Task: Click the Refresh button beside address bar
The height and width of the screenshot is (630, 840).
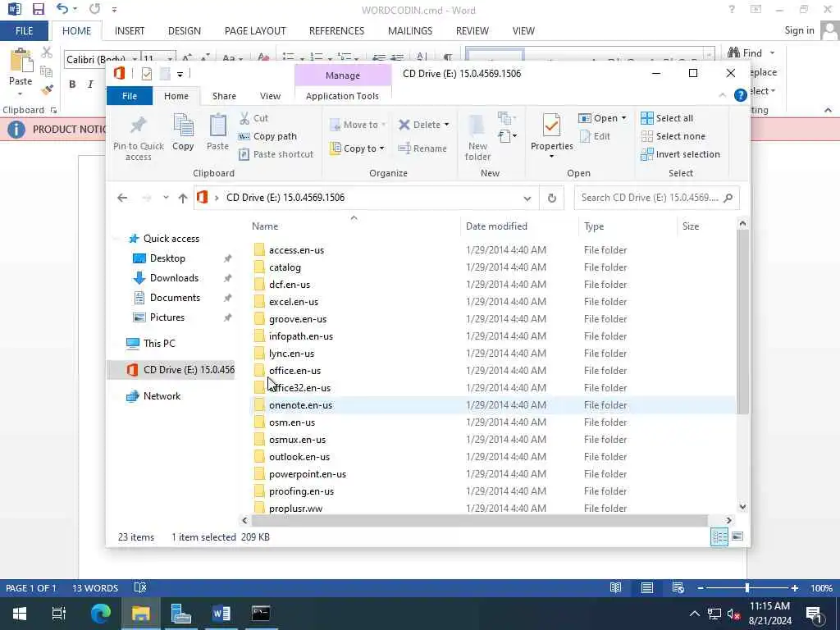Action: pos(552,199)
